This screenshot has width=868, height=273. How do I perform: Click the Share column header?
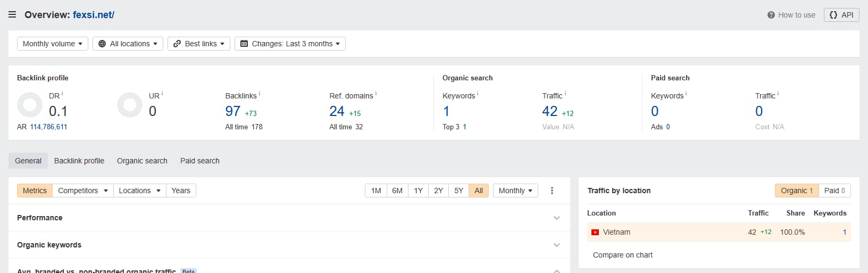click(796, 213)
